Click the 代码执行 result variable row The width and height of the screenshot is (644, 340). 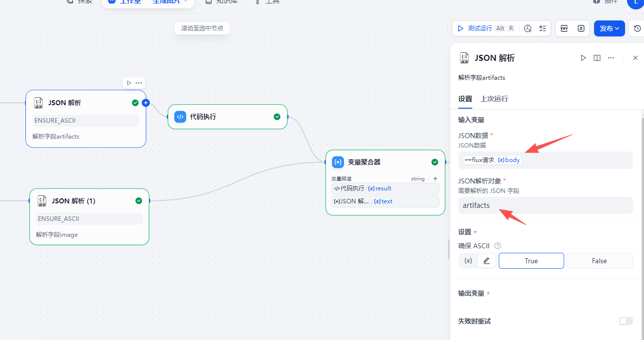click(385, 188)
